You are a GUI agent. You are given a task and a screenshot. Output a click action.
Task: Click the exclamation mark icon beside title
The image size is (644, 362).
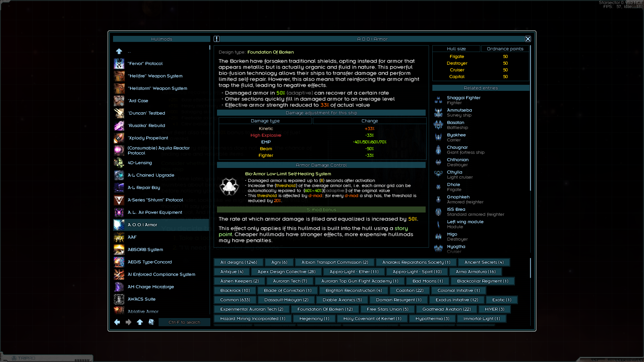click(x=217, y=39)
